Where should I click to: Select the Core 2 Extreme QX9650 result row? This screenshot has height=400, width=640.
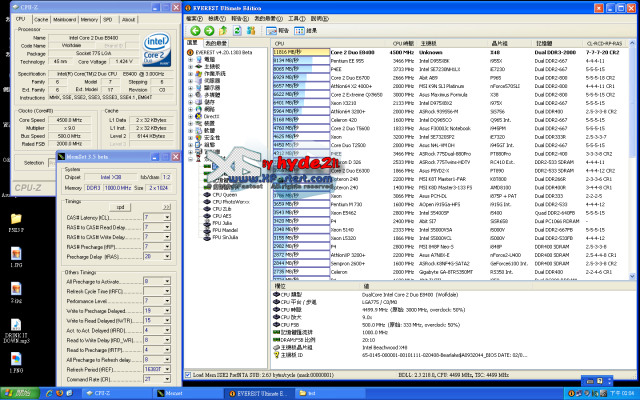tap(450, 95)
